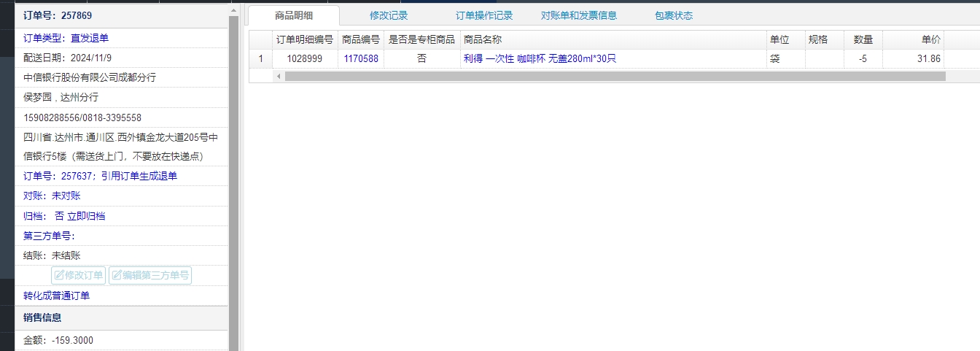Image resolution: width=980 pixels, height=351 pixels.
Task: Click the delivery address text
Action: click(120, 146)
